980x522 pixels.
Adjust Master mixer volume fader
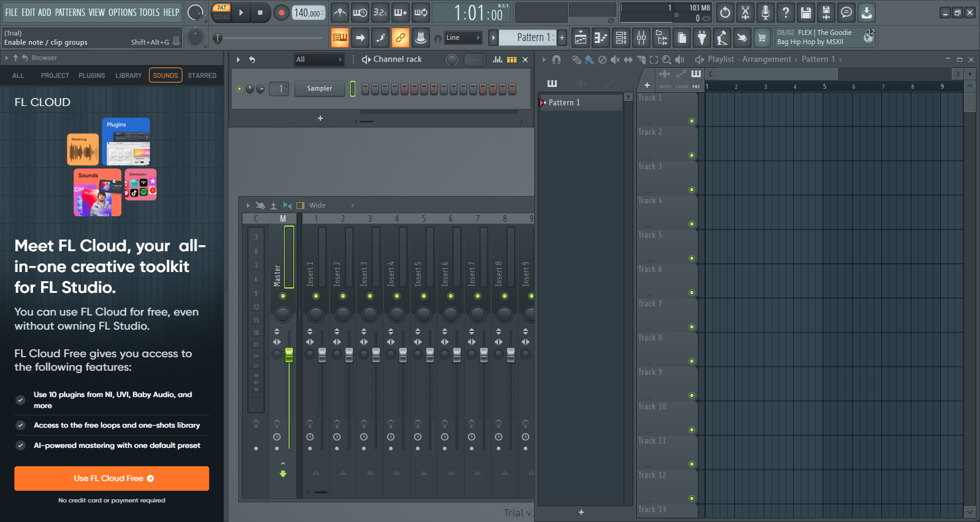(289, 355)
